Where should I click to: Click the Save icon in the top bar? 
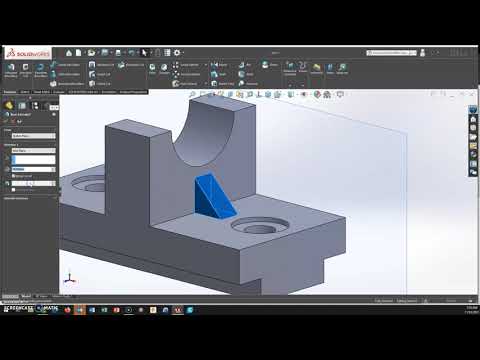pos(105,53)
